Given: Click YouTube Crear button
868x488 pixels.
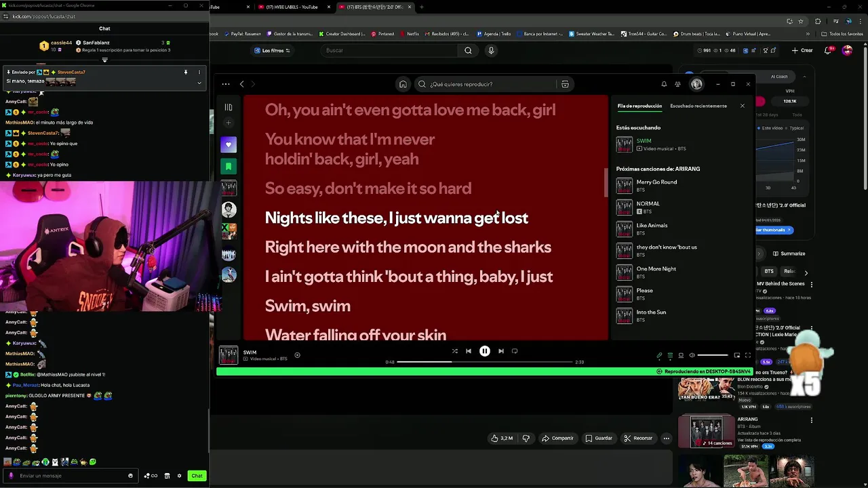Looking at the screenshot, I should pos(802,50).
